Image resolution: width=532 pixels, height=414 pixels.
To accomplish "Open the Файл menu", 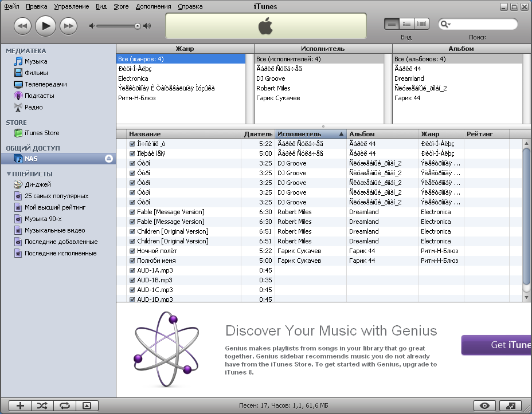I will coord(11,6).
